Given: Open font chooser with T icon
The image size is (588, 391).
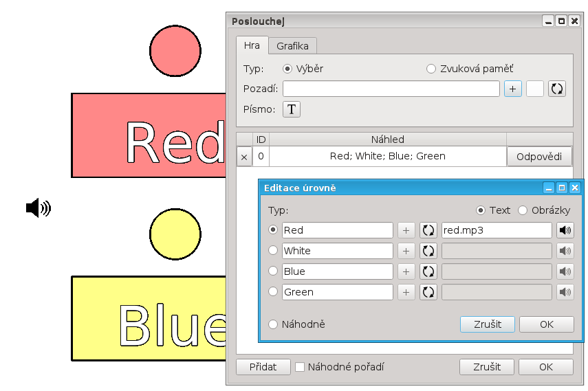Looking at the screenshot, I should (292, 109).
